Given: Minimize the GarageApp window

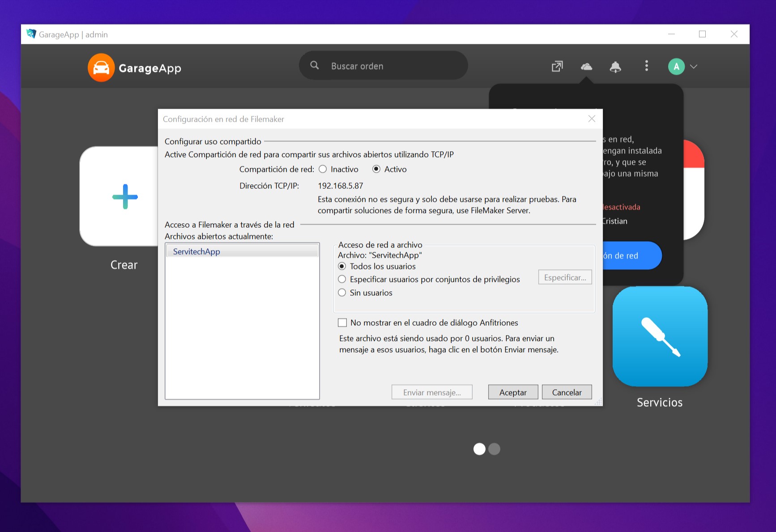Looking at the screenshot, I should click(x=671, y=34).
